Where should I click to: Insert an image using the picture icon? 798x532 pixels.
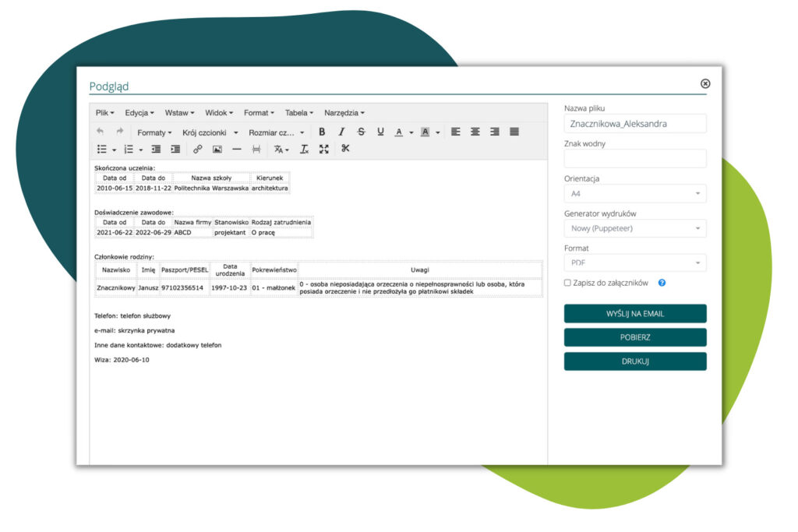click(217, 150)
